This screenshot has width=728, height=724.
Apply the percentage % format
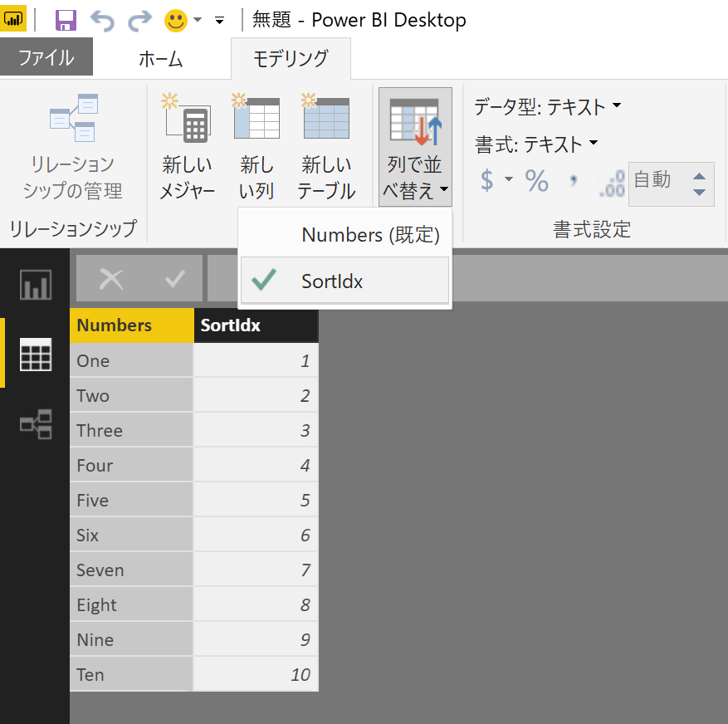click(537, 181)
